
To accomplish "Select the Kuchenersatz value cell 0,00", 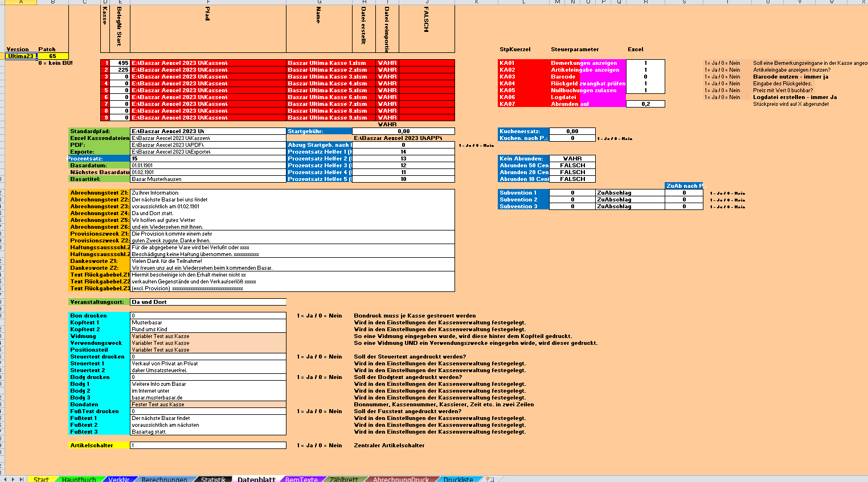I will pos(572,131).
